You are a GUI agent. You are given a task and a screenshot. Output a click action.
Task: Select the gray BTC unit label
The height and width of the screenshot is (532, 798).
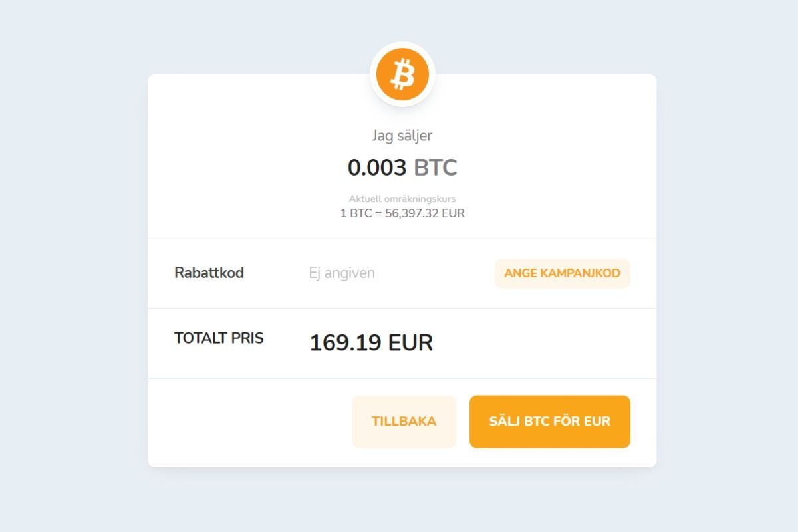[436, 168]
